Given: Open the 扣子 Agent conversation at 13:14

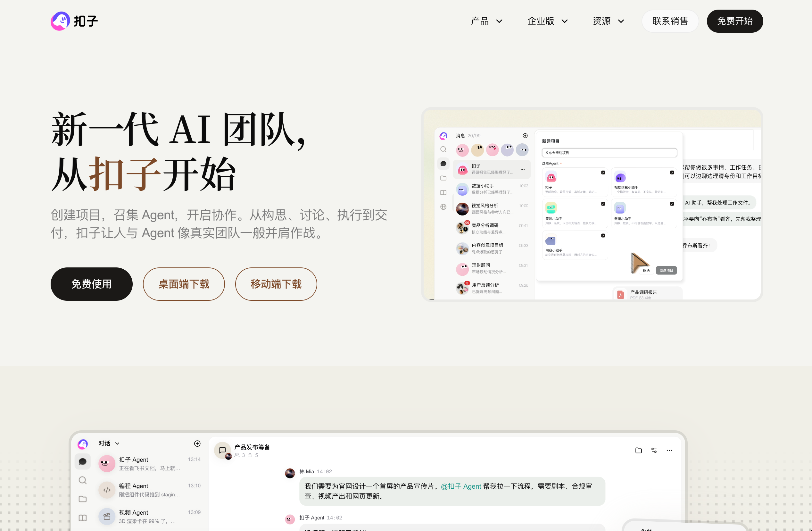Looking at the screenshot, I should pos(150,464).
